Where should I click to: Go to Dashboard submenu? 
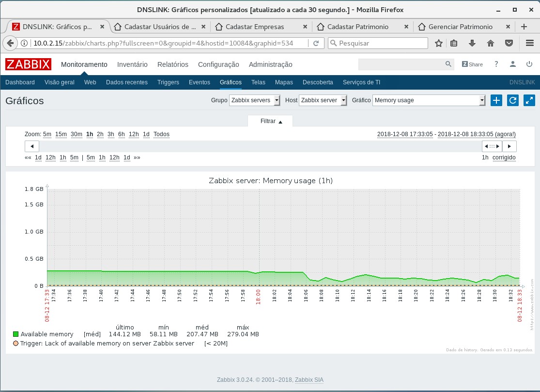pyautogui.click(x=20, y=82)
